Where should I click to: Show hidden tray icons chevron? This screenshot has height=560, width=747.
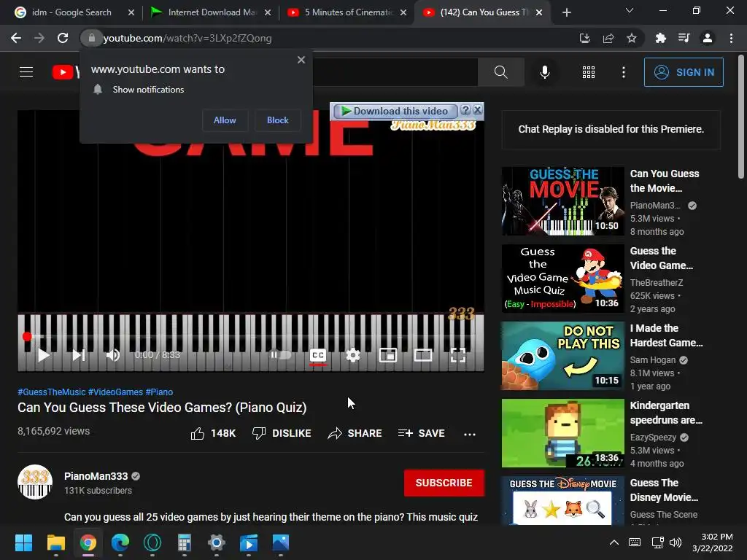[x=614, y=542]
